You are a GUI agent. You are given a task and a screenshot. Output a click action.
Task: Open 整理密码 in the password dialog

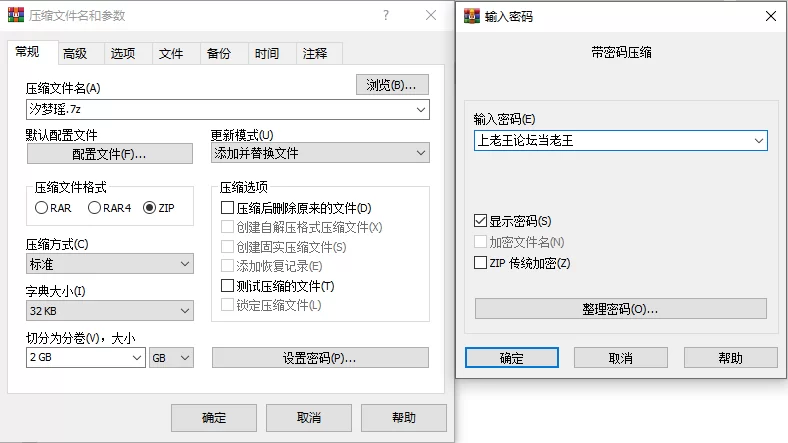pos(620,309)
